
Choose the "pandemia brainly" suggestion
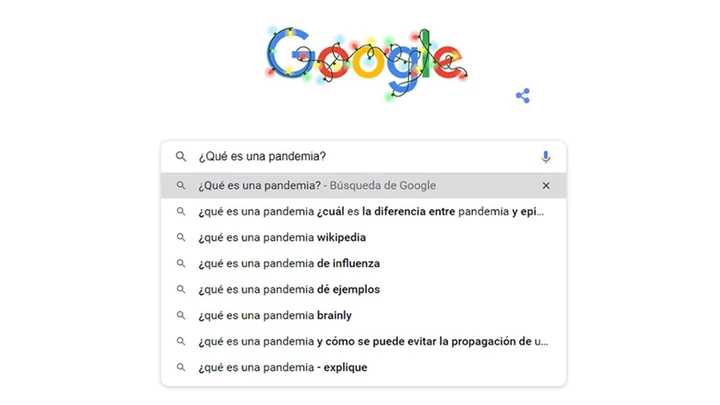pyautogui.click(x=275, y=316)
